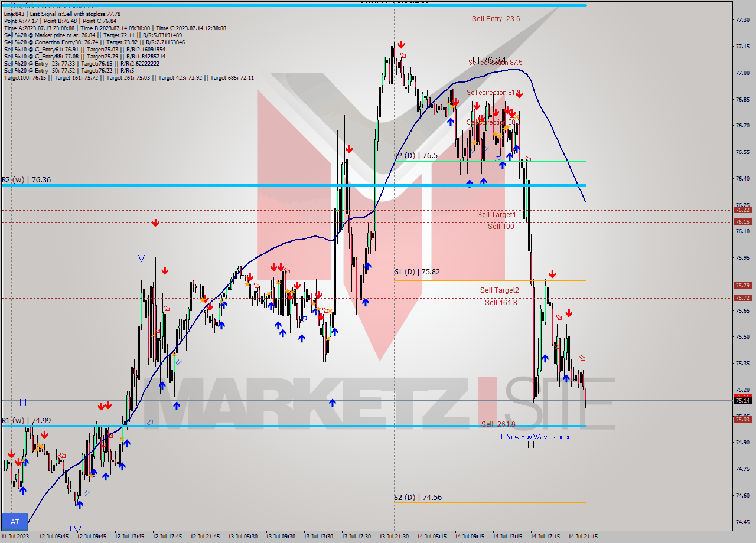Click the 74.45 value on price axis

tap(742, 522)
